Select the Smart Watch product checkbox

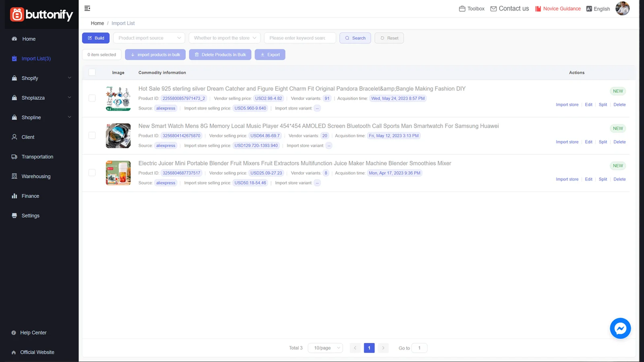click(x=92, y=135)
